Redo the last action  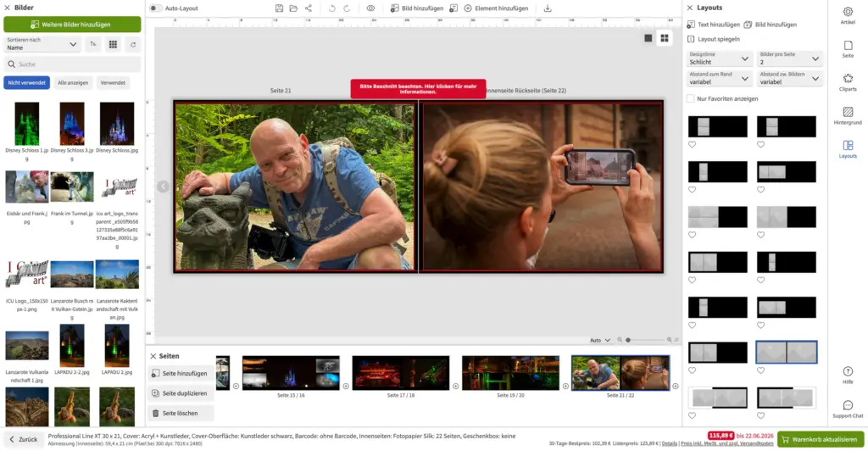point(347,8)
